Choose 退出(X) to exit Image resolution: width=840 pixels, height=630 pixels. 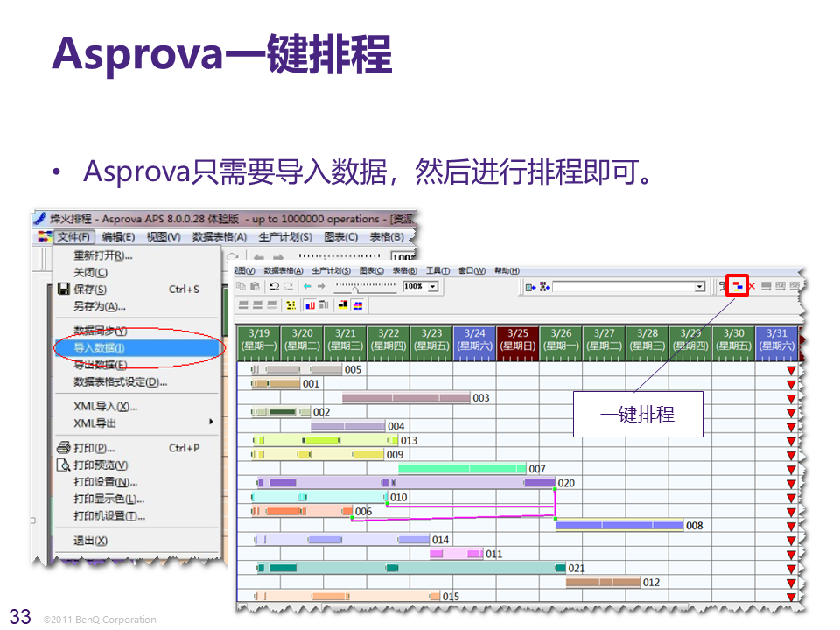(x=90, y=541)
